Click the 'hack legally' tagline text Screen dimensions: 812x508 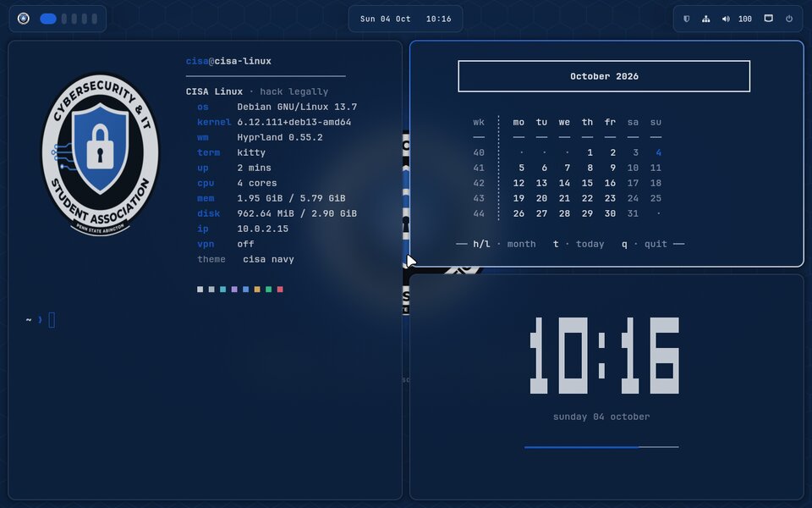coord(294,91)
